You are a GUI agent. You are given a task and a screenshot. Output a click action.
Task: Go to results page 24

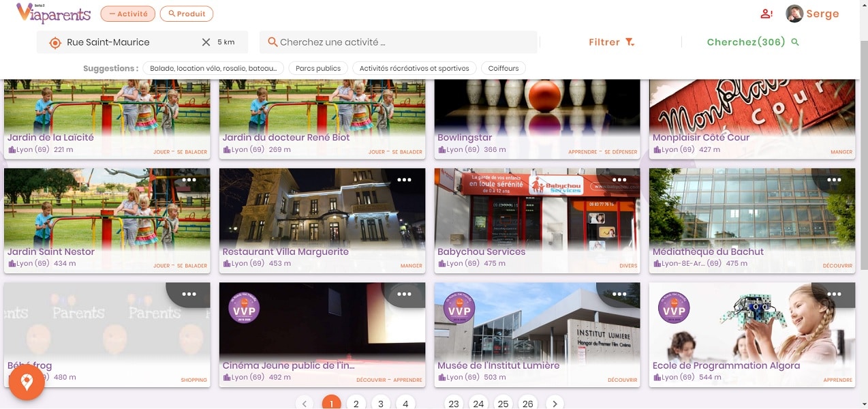478,404
